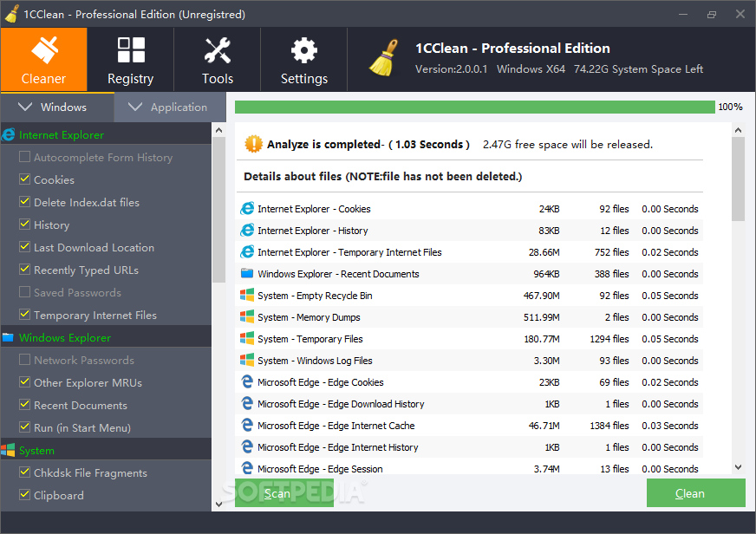The image size is (756, 534).
Task: Click the 74.22G System Space Left text
Action: pos(638,69)
